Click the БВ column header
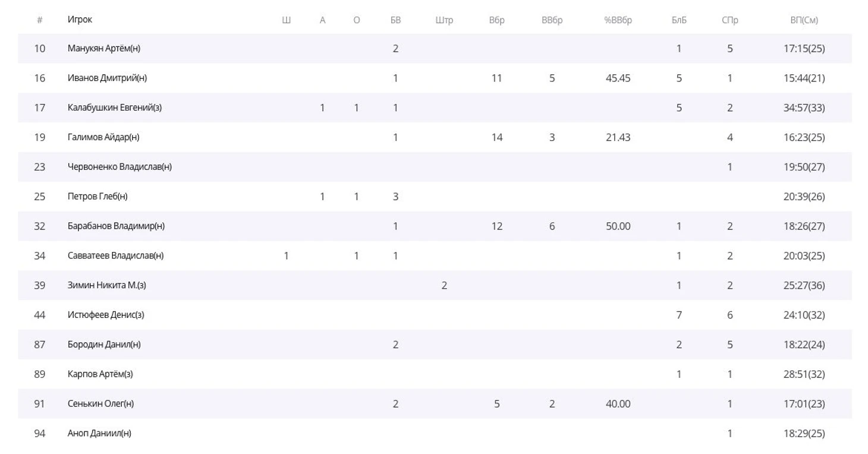Image resolution: width=868 pixels, height=454 pixels. click(395, 20)
